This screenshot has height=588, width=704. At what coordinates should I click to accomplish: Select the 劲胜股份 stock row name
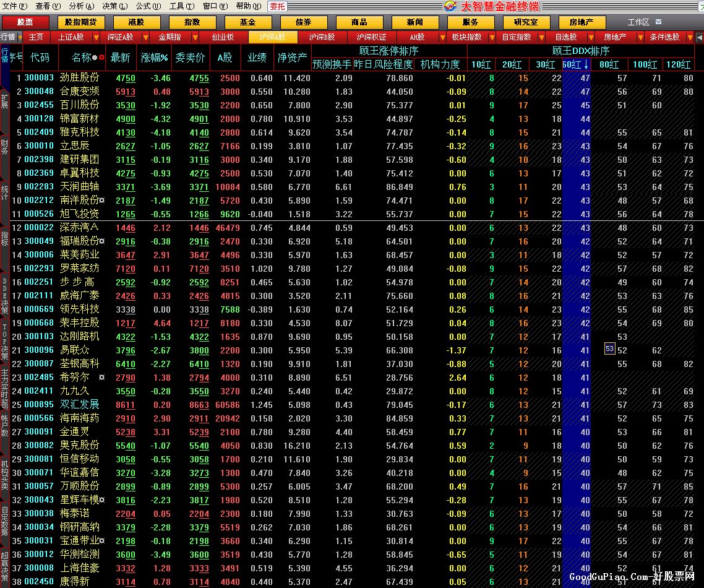pyautogui.click(x=79, y=78)
